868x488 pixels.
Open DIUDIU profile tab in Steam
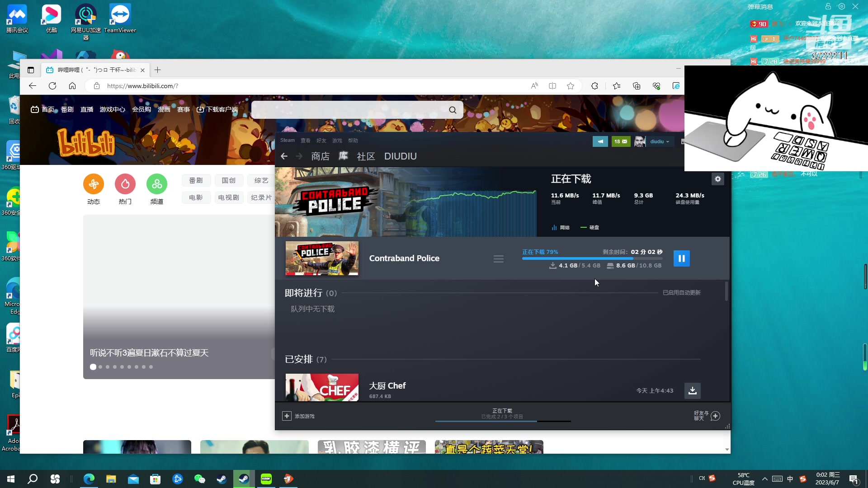pyautogui.click(x=401, y=156)
